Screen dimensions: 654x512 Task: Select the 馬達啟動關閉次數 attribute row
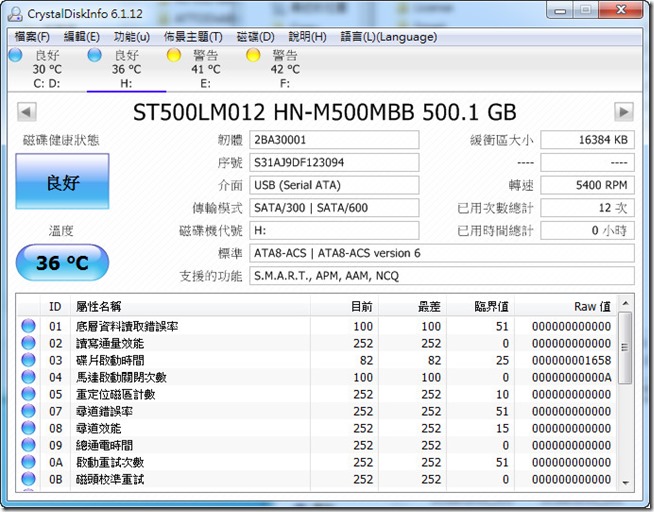tap(317, 377)
